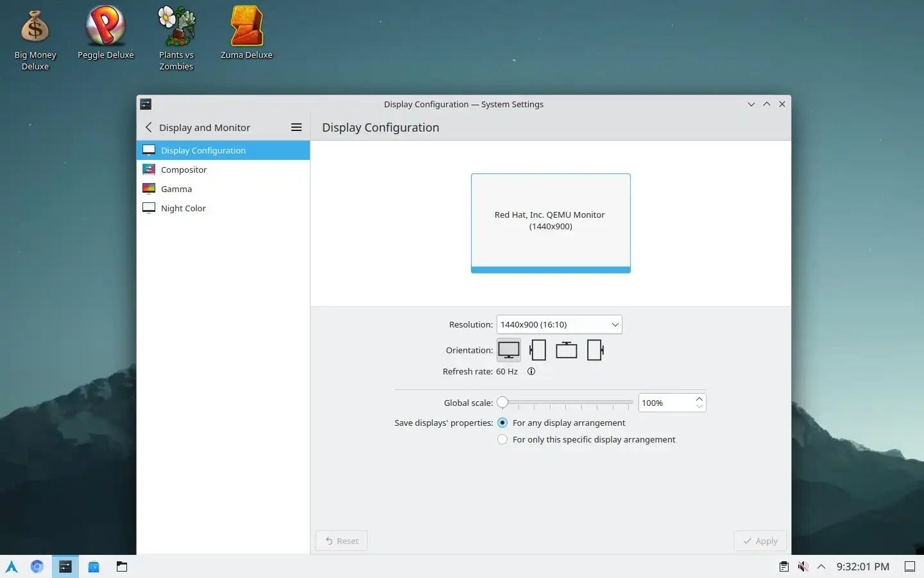Open the window menu icon in titlebar
924x578 pixels.
pos(146,104)
